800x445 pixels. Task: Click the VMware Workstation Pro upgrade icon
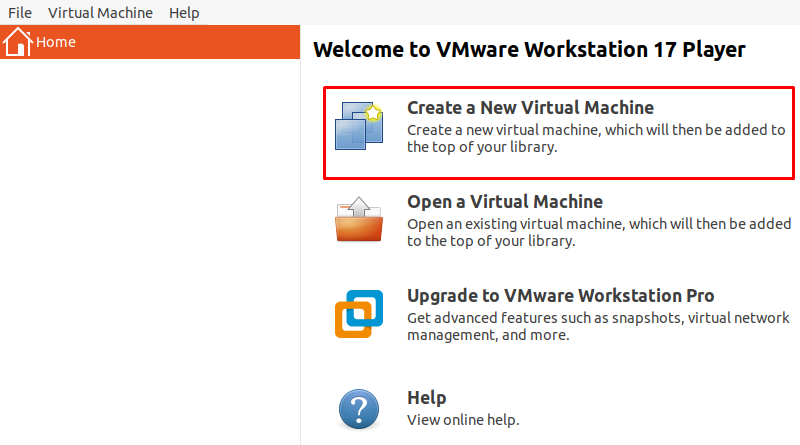[x=359, y=314]
